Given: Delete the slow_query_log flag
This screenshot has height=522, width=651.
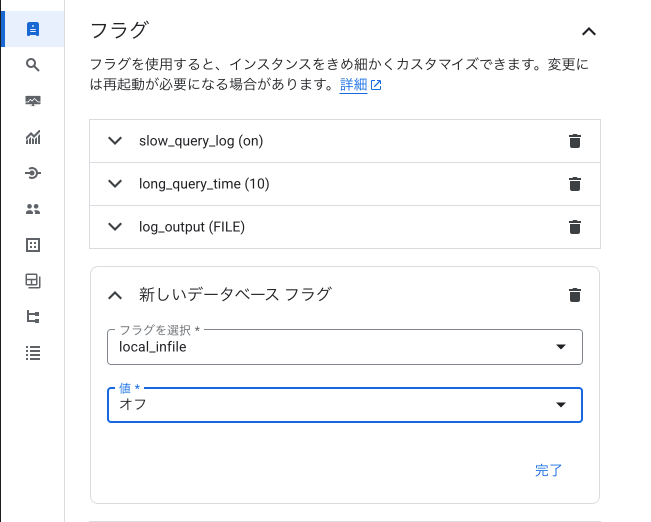Looking at the screenshot, I should pyautogui.click(x=575, y=141).
